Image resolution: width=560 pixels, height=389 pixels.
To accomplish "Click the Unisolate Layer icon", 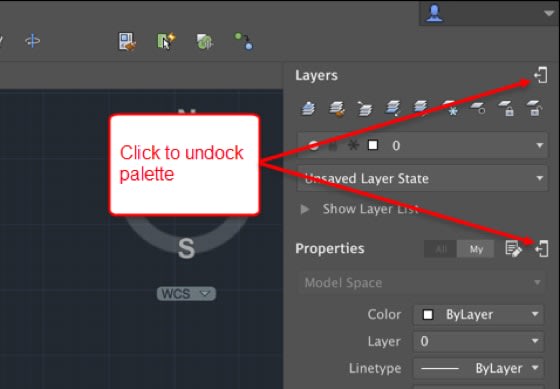I will click(x=420, y=108).
